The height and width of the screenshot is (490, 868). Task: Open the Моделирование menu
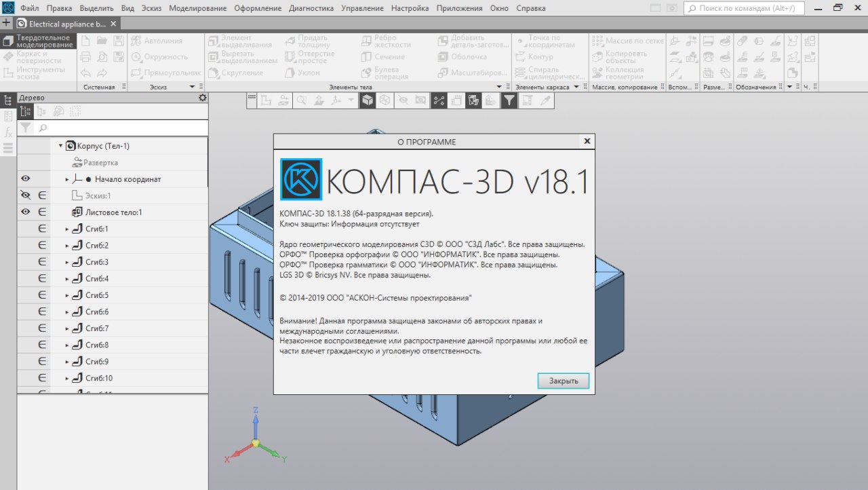click(197, 8)
